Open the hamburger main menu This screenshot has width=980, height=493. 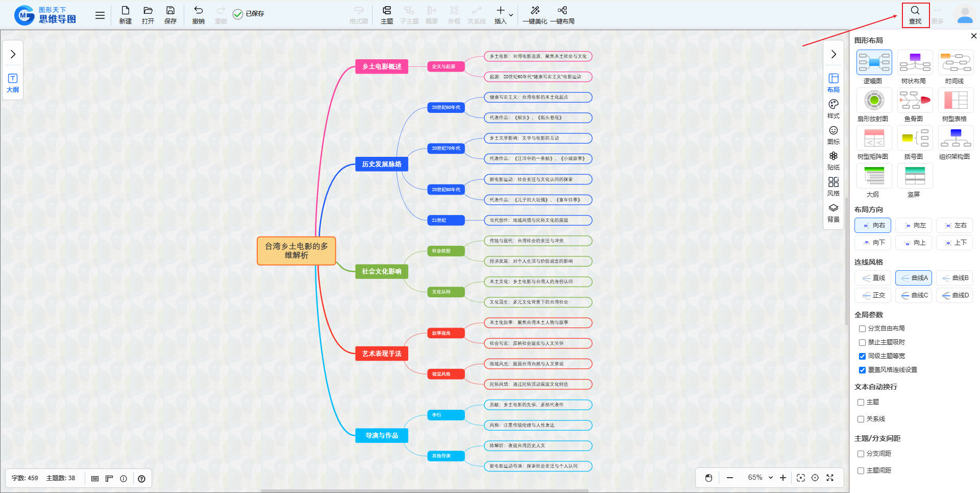point(100,15)
